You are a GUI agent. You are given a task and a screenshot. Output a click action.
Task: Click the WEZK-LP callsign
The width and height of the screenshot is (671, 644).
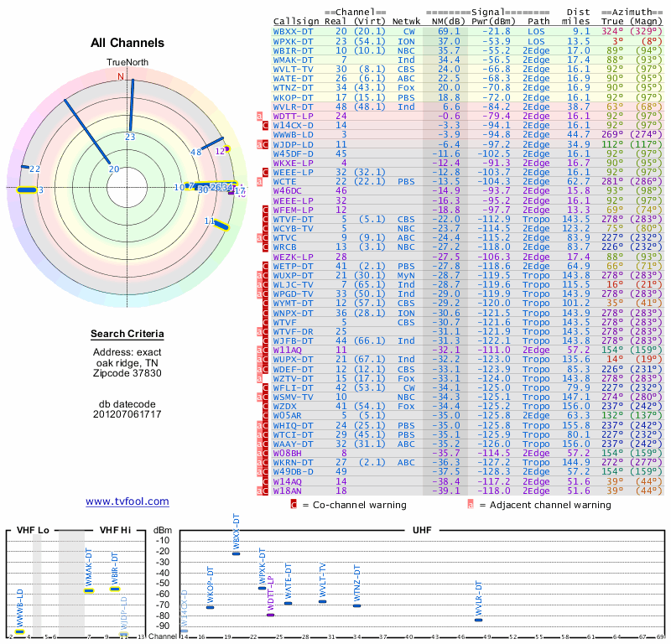[293, 257]
